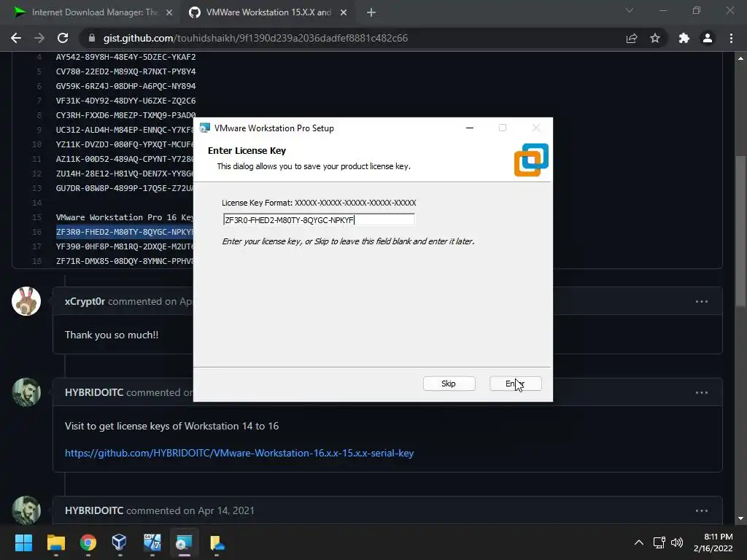The image size is (747, 560).
Task: Click line number 13 in gist
Action: click(37, 188)
